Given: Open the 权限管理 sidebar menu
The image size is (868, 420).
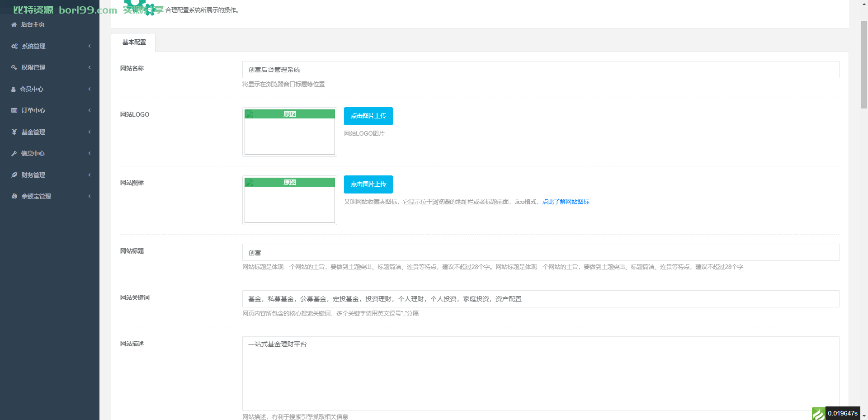Looking at the screenshot, I should point(50,67).
